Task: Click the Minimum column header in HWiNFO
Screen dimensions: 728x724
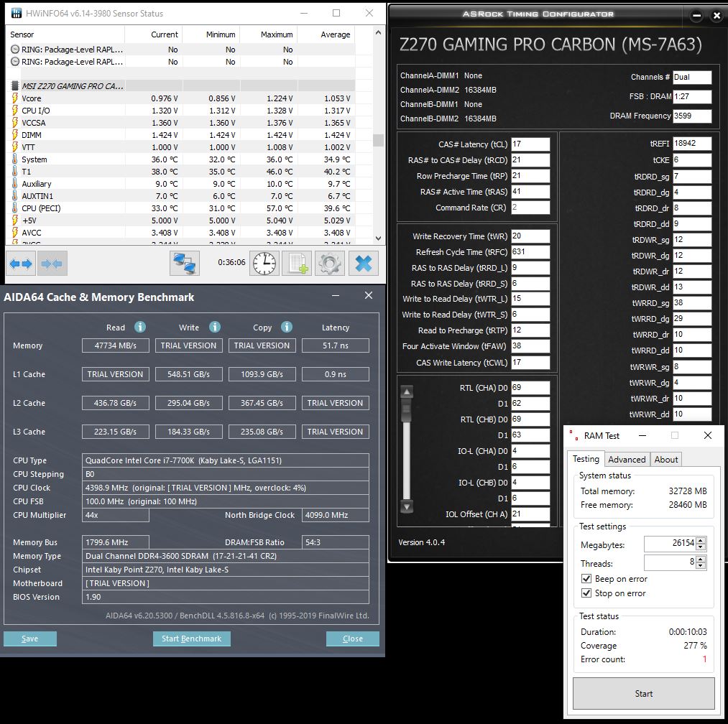Action: click(x=211, y=34)
